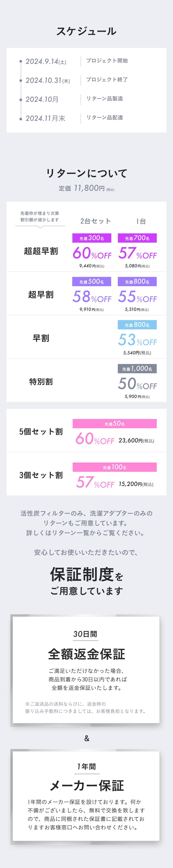Select the pink 先着50名 bar

[115, 424]
